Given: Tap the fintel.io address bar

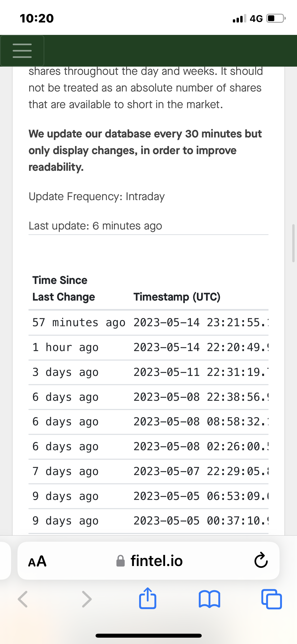Looking at the screenshot, I should tap(156, 561).
